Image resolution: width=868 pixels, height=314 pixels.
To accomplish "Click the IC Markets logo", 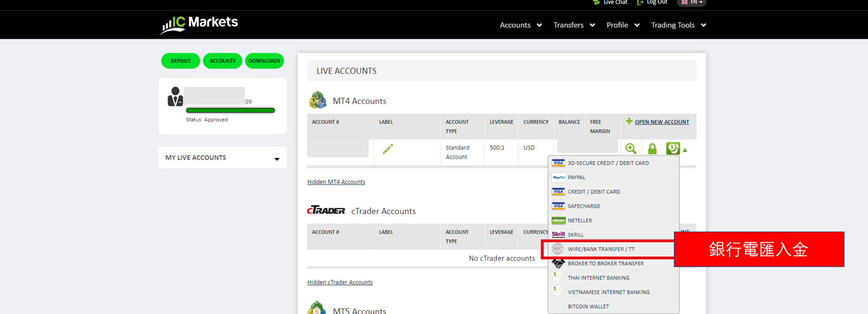I will coord(199,24).
